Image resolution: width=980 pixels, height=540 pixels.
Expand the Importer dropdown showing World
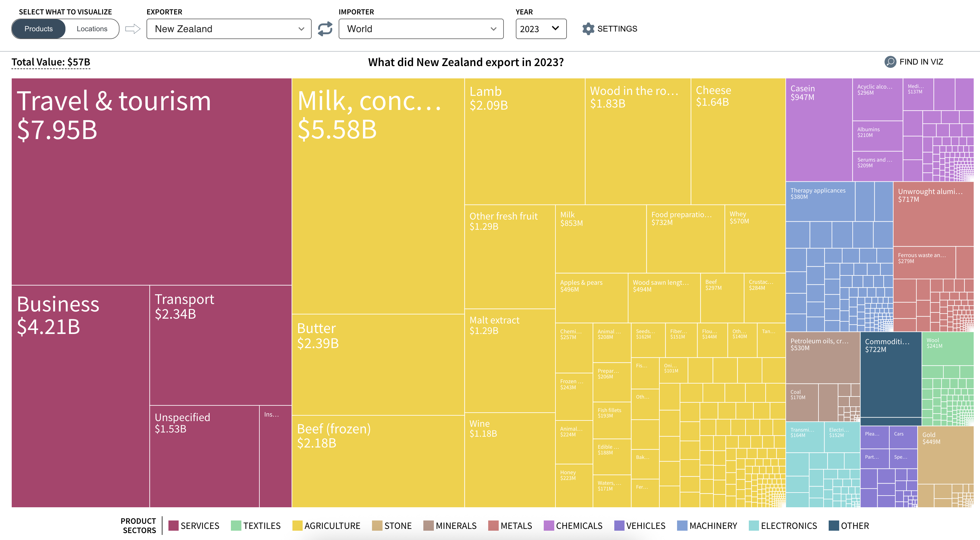click(x=421, y=29)
